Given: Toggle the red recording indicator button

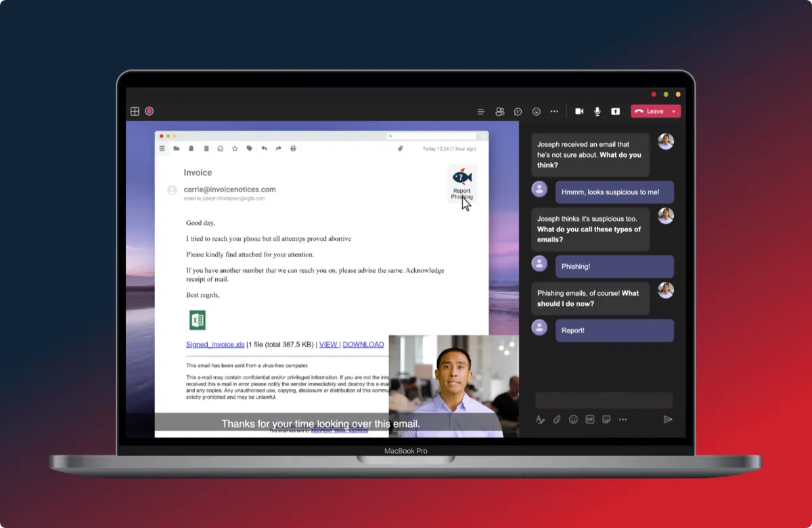Looking at the screenshot, I should coord(150,112).
